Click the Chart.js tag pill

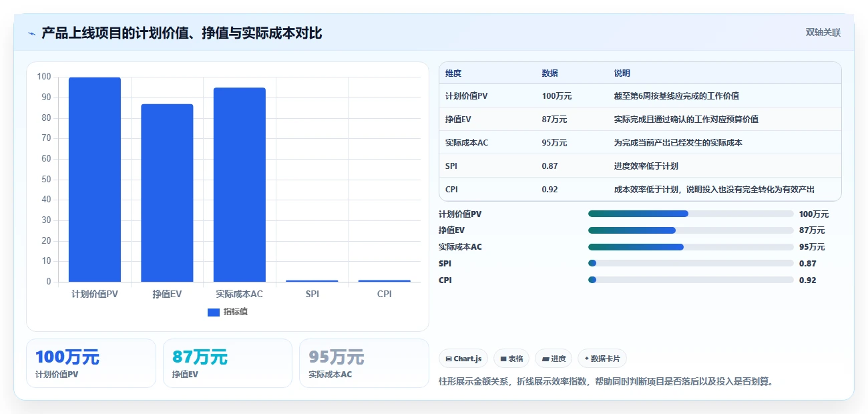pos(463,359)
